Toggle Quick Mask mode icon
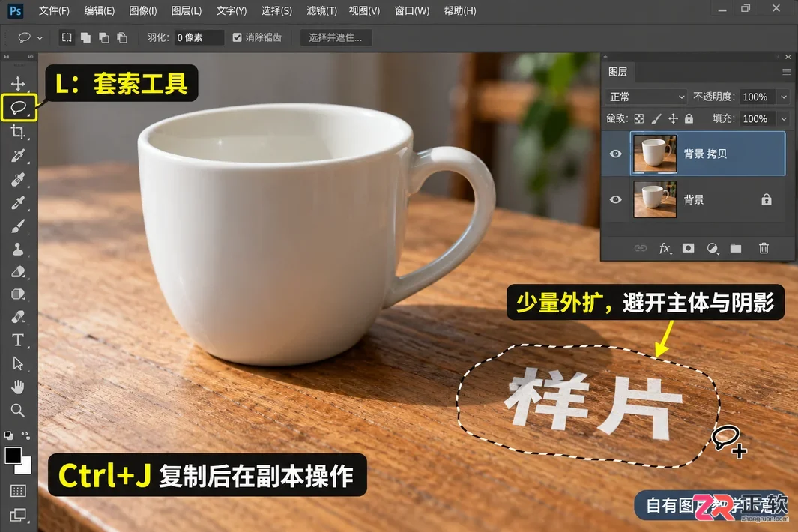This screenshot has width=798, height=532. [x=18, y=491]
